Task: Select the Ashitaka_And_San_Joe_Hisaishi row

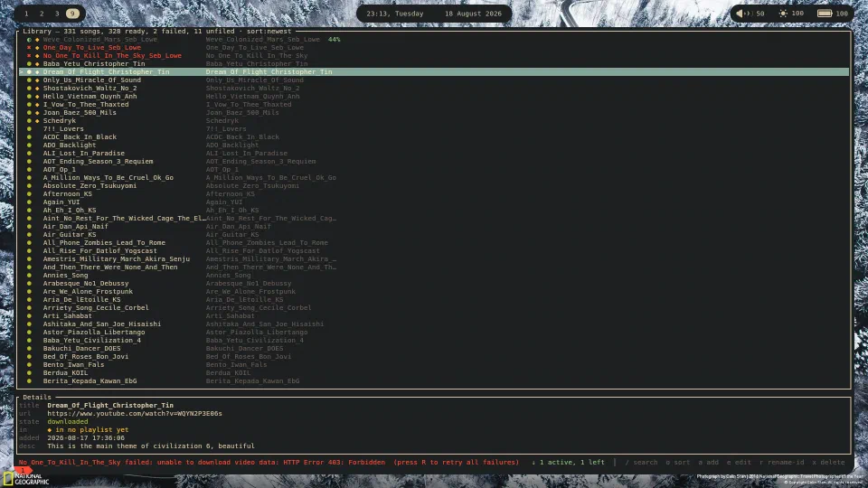Action: point(434,324)
